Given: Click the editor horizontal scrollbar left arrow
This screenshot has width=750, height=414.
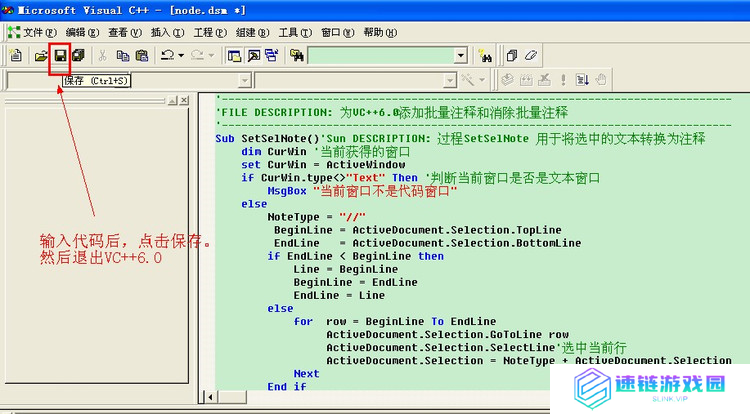Looking at the screenshot, I should (210, 397).
